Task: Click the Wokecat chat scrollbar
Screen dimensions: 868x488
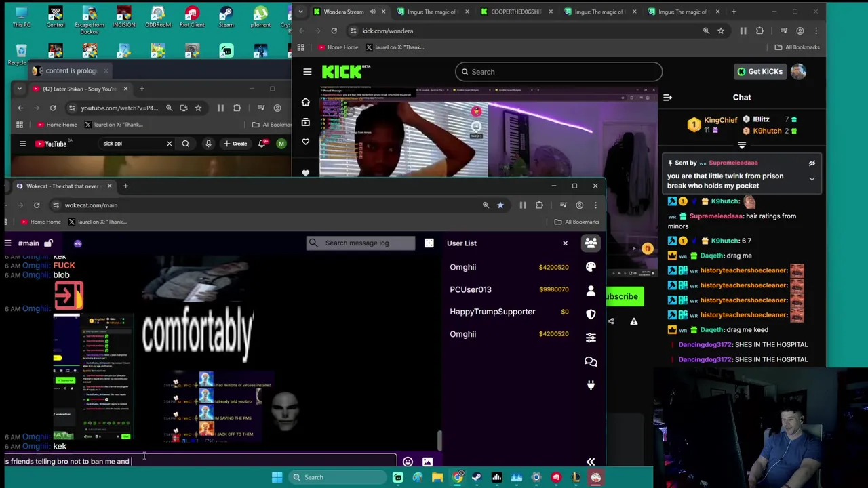Action: (439, 441)
